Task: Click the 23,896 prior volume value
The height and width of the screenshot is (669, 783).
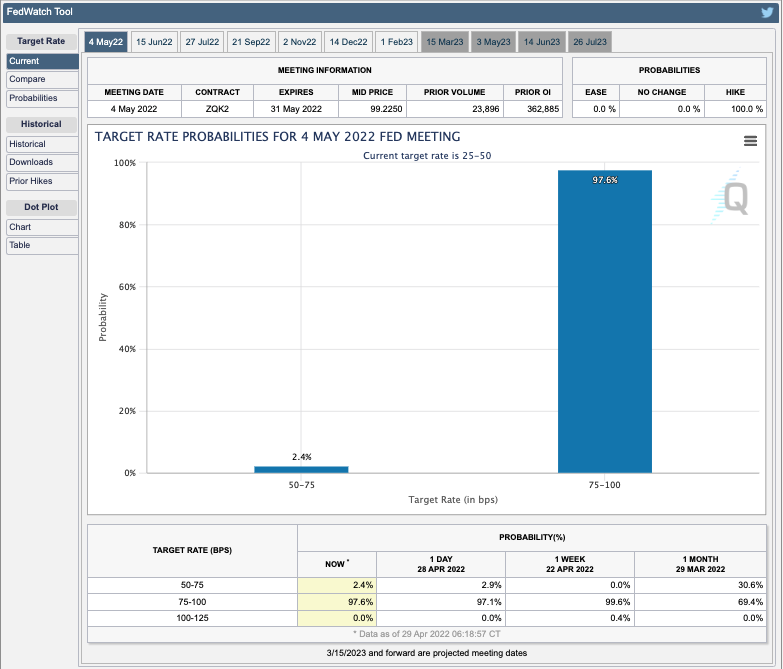Action: point(455,109)
